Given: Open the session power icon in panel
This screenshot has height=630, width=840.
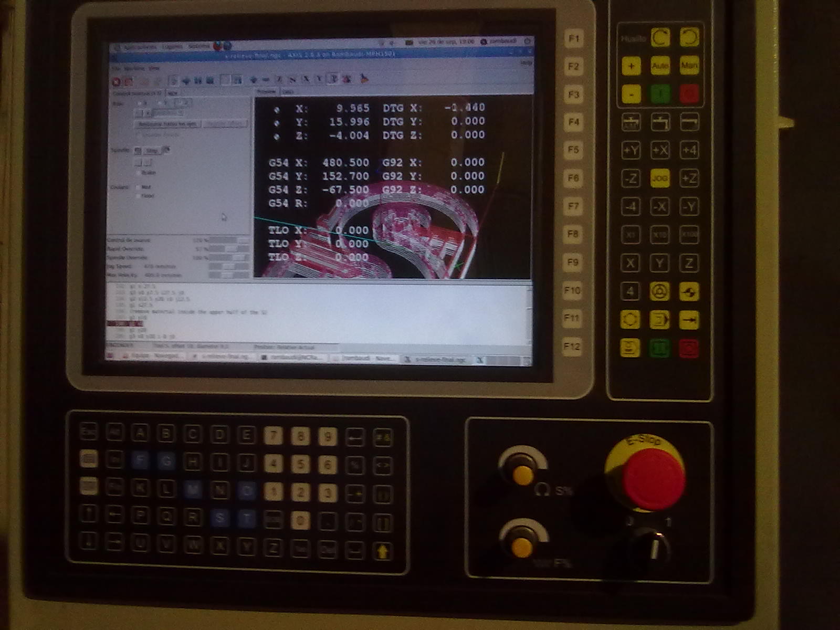Looking at the screenshot, I should [528, 40].
